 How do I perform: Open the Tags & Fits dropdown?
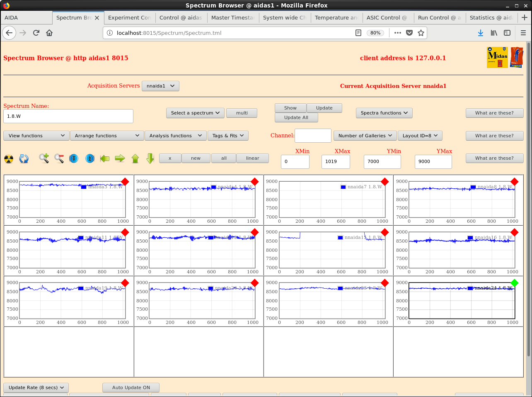228,136
